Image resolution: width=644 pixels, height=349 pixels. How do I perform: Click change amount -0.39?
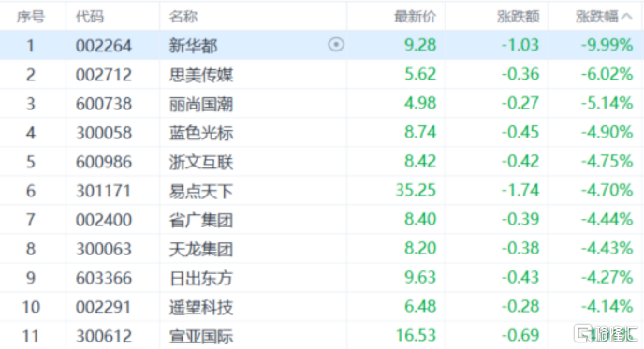click(x=520, y=219)
